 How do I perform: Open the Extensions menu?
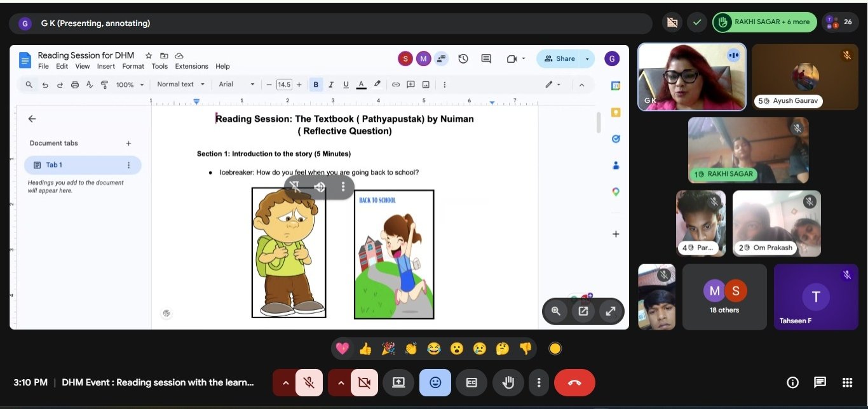pyautogui.click(x=191, y=66)
